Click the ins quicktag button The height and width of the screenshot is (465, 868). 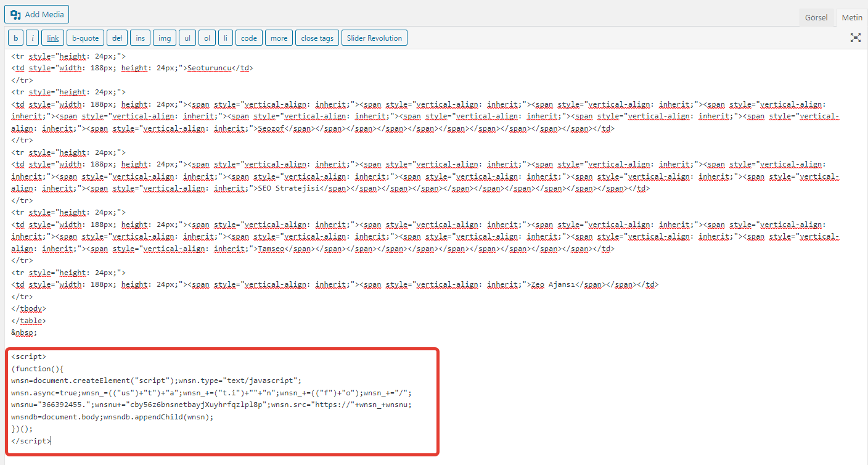pyautogui.click(x=141, y=38)
